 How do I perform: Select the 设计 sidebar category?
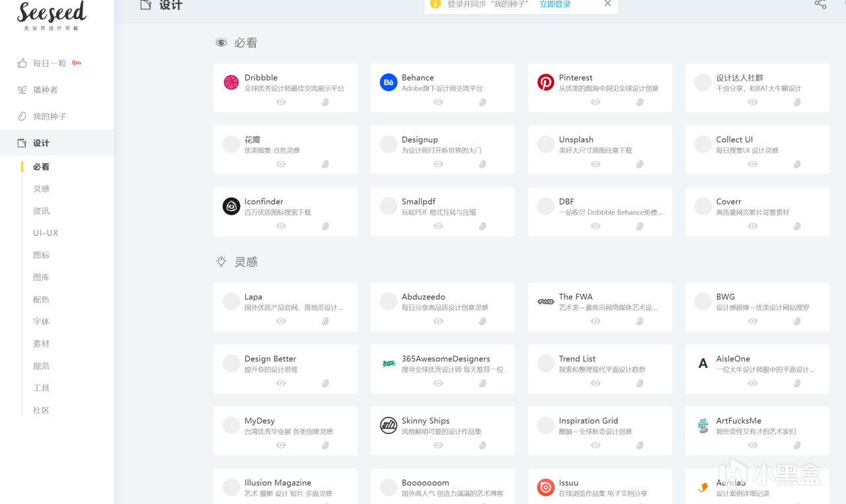(57, 143)
